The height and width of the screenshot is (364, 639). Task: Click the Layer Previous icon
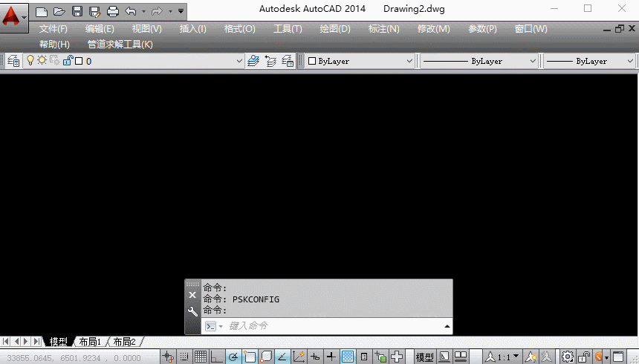tap(270, 62)
